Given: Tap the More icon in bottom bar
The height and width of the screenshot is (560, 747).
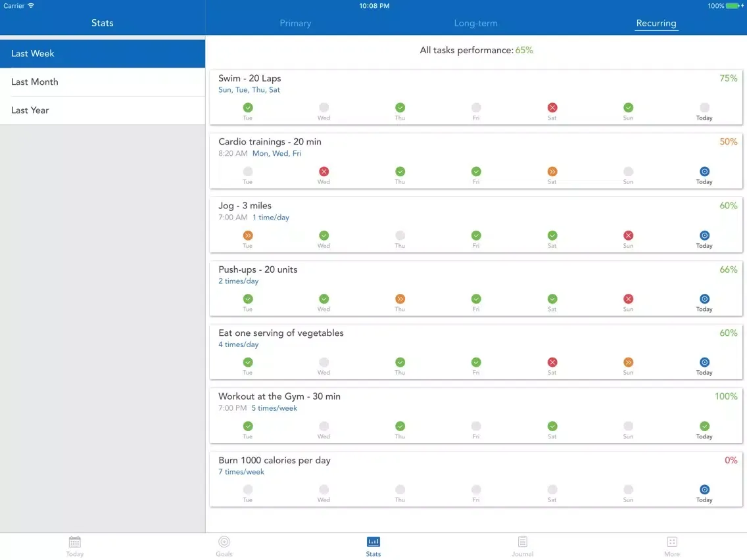Looking at the screenshot, I should click(x=672, y=544).
